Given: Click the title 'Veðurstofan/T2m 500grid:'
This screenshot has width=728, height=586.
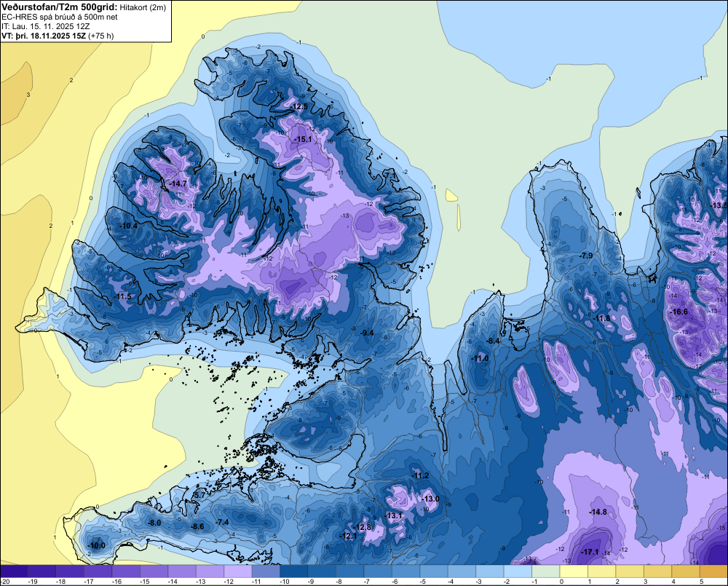Looking at the screenshot, I should pos(60,7).
